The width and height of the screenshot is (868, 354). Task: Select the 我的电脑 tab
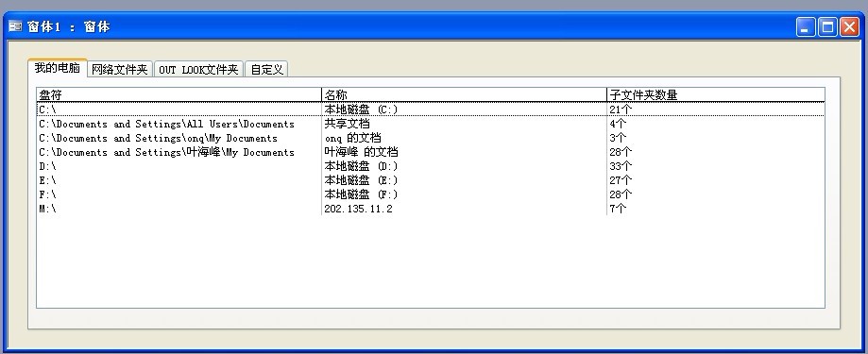[58, 68]
